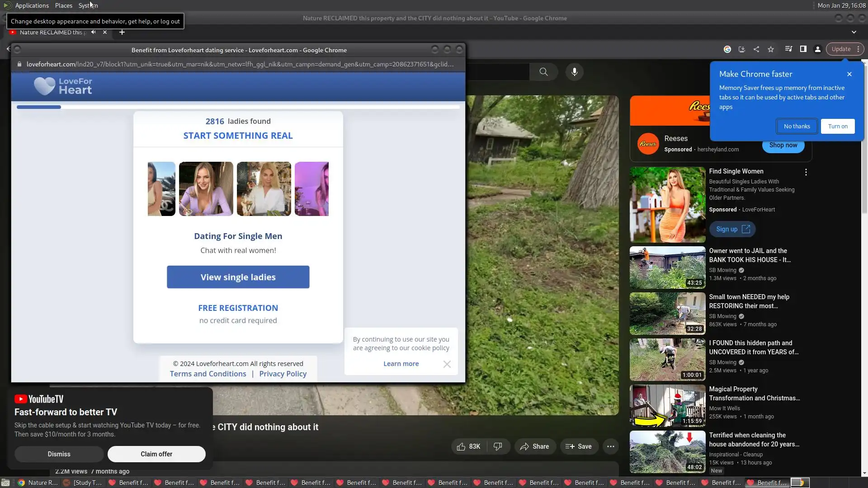The height and width of the screenshot is (488, 868).
Task: Like the video showing 83K
Action: 468,446
